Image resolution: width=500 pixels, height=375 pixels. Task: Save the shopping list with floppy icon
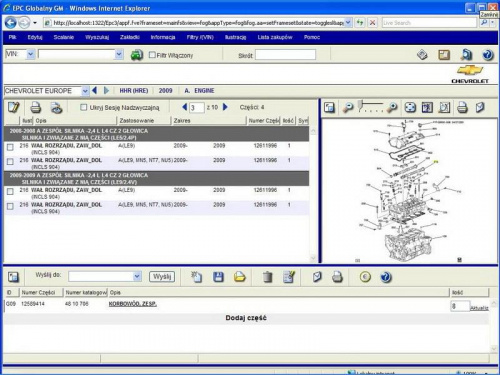pos(218,277)
